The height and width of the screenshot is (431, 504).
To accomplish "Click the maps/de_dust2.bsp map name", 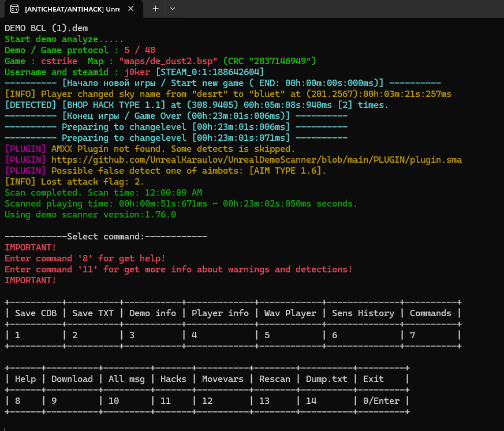I will (168, 61).
